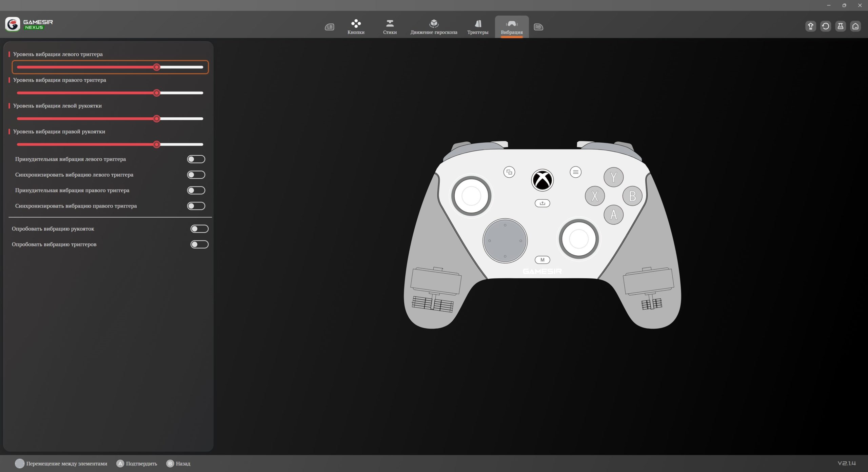Toggle Опробовать вибрацию триггеров

pyautogui.click(x=199, y=244)
